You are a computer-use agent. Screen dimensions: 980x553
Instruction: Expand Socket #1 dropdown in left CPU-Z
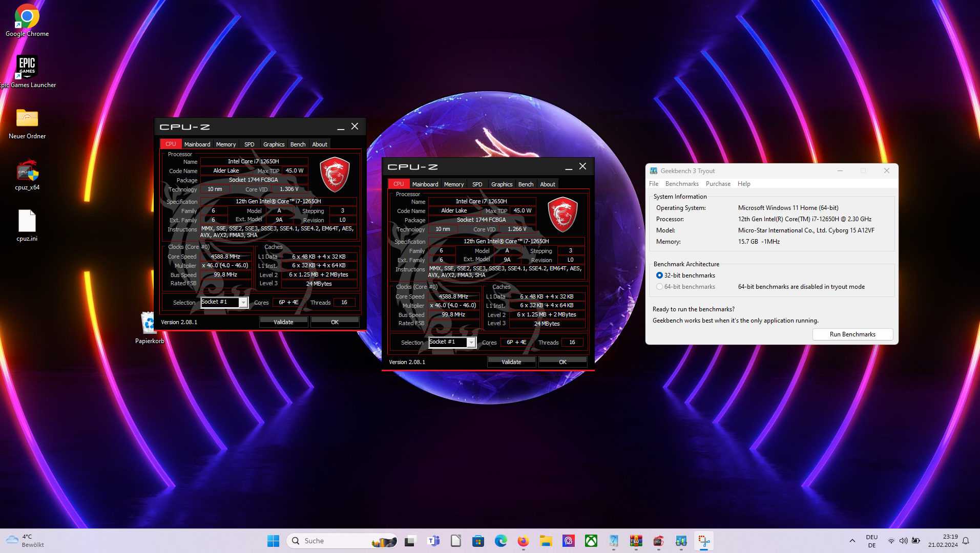tap(243, 303)
